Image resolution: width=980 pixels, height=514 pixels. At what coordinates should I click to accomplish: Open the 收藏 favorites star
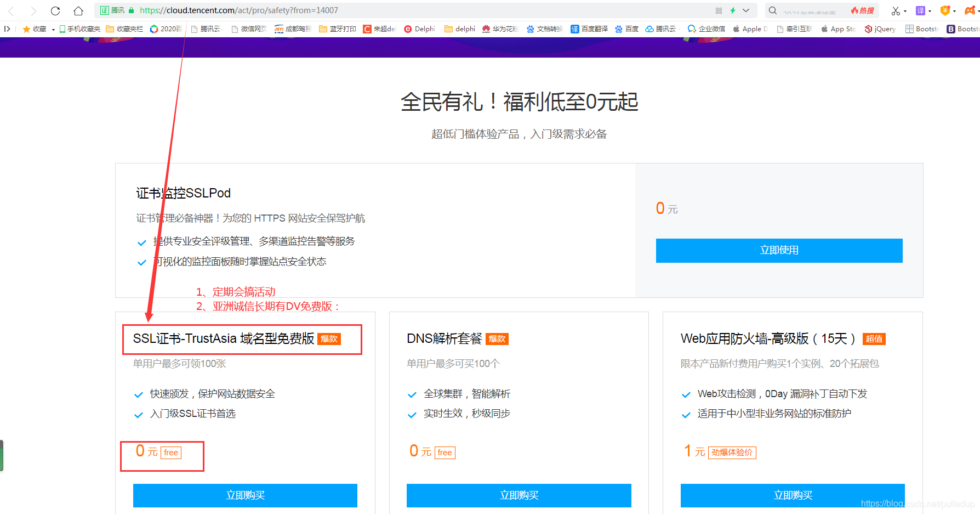pyautogui.click(x=35, y=29)
